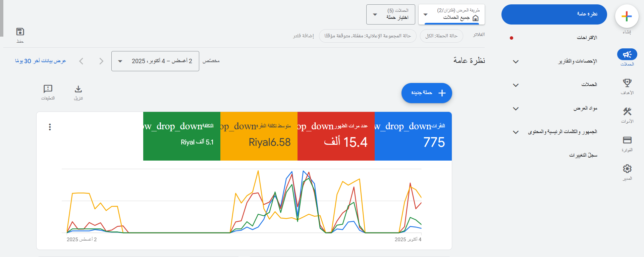The height and width of the screenshot is (257, 644).
Task: Open the Select a campaign dropdown
Action: (x=390, y=14)
